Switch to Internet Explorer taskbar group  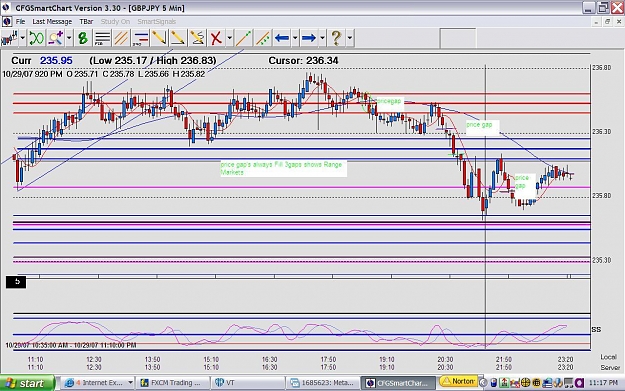point(98,383)
